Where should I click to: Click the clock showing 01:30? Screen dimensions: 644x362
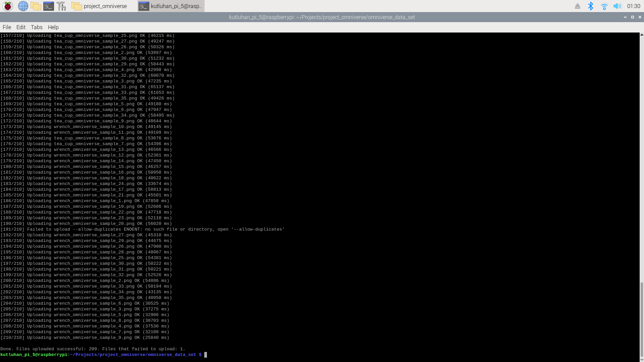(x=634, y=6)
